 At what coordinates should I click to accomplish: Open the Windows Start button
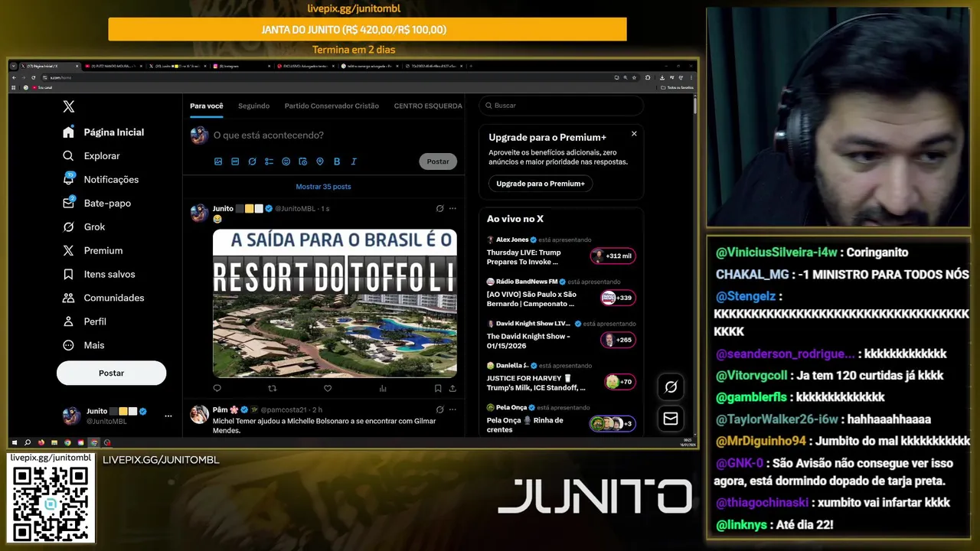(15, 442)
